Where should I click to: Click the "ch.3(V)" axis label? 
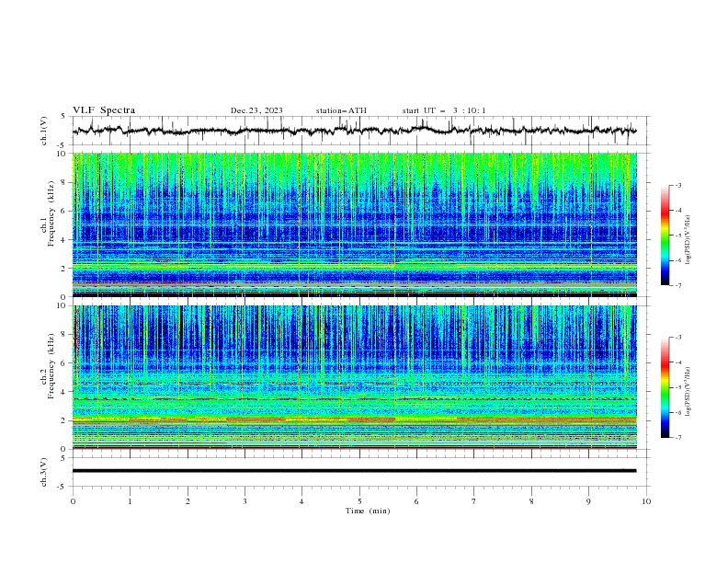(43, 472)
